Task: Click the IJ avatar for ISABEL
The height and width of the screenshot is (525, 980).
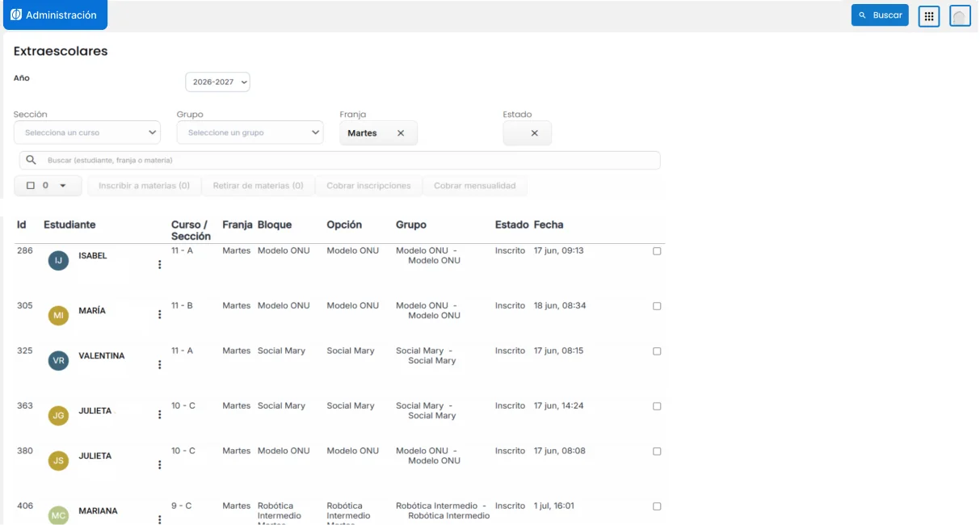Action: [58, 260]
